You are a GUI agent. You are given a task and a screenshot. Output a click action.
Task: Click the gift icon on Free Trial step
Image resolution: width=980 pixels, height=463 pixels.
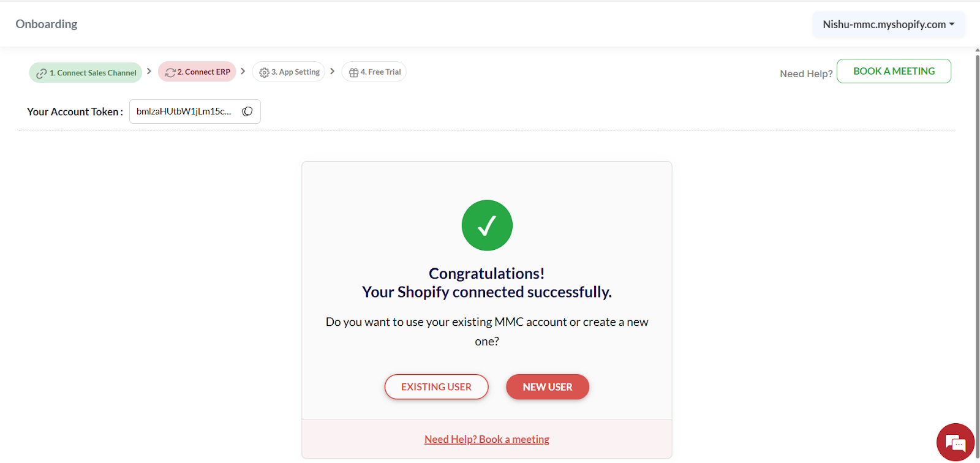[353, 72]
